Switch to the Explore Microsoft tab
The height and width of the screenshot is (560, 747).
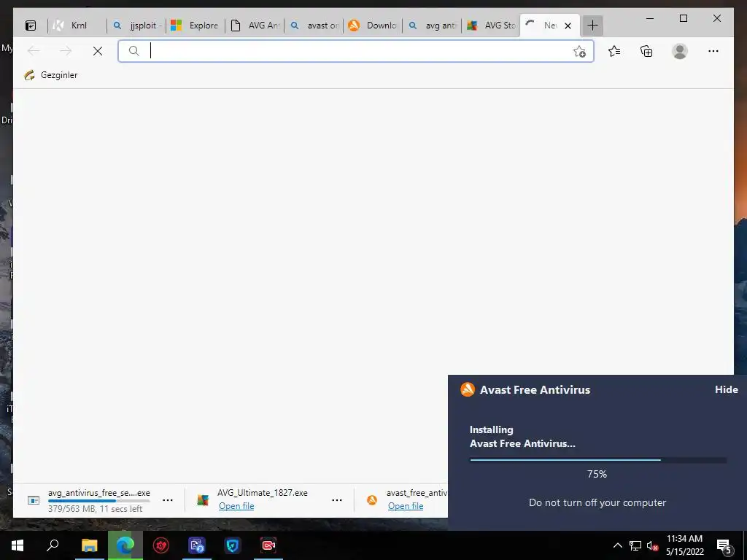[x=196, y=26]
